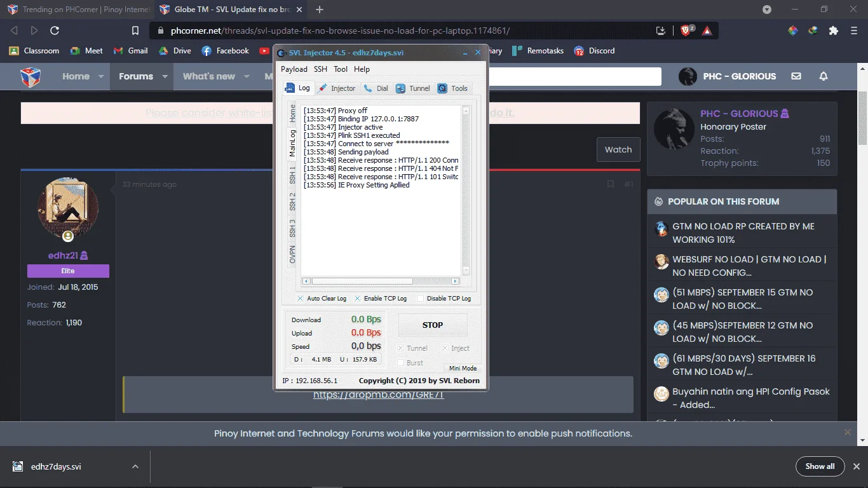Viewport: 868px width, 488px height.
Task: Open the forum inbox envelope icon
Action: pos(796,76)
